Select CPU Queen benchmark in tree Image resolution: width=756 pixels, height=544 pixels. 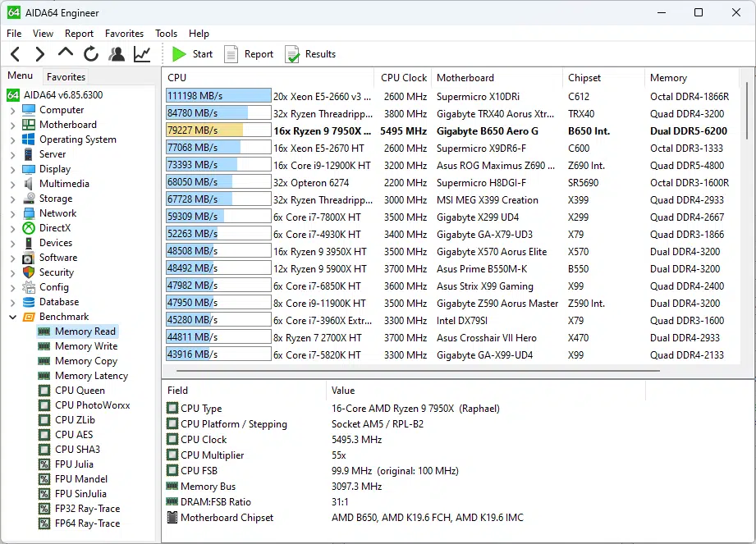(80, 391)
